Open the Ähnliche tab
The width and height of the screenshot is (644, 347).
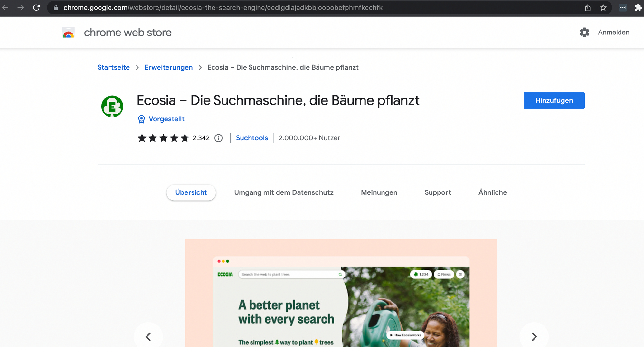(x=492, y=192)
